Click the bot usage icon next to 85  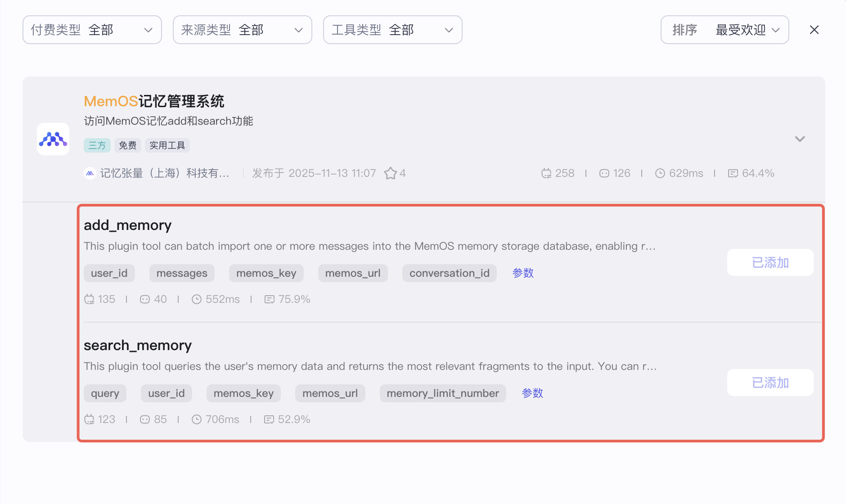pos(145,419)
